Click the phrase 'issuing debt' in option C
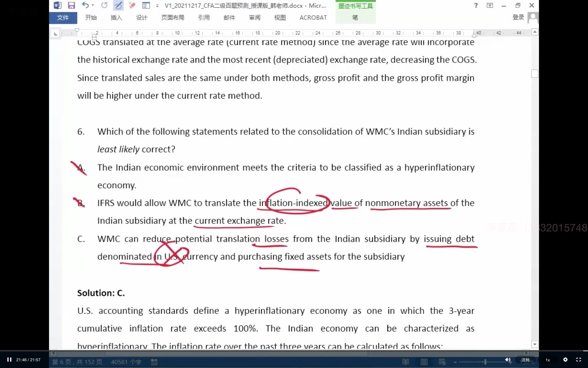Image resolution: width=588 pixels, height=368 pixels. pyautogui.click(x=449, y=239)
